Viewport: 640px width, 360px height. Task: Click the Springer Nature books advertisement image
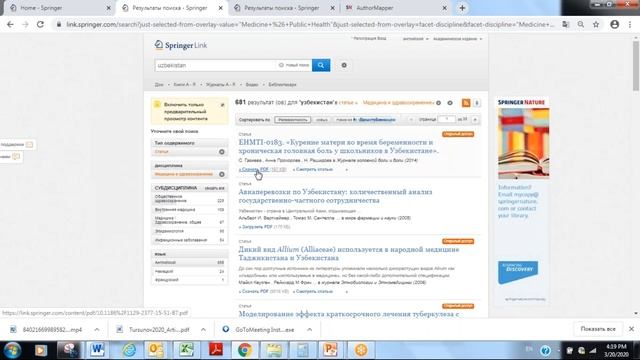coord(523,143)
